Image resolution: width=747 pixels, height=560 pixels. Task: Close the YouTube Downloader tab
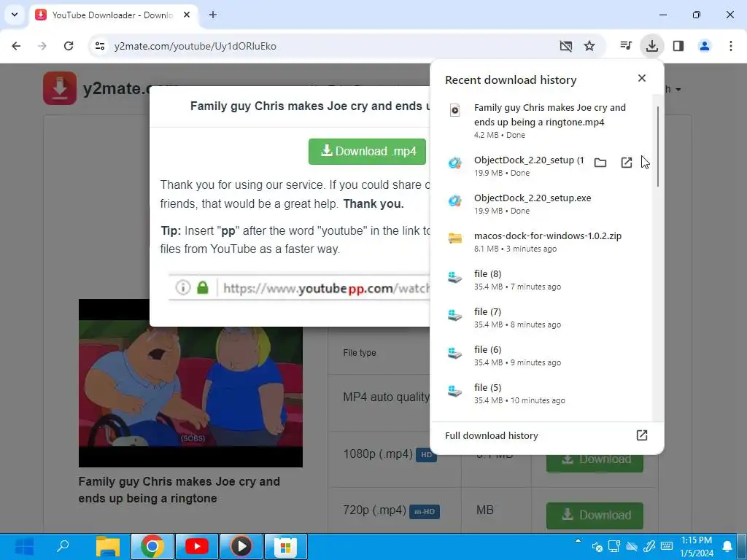187,15
